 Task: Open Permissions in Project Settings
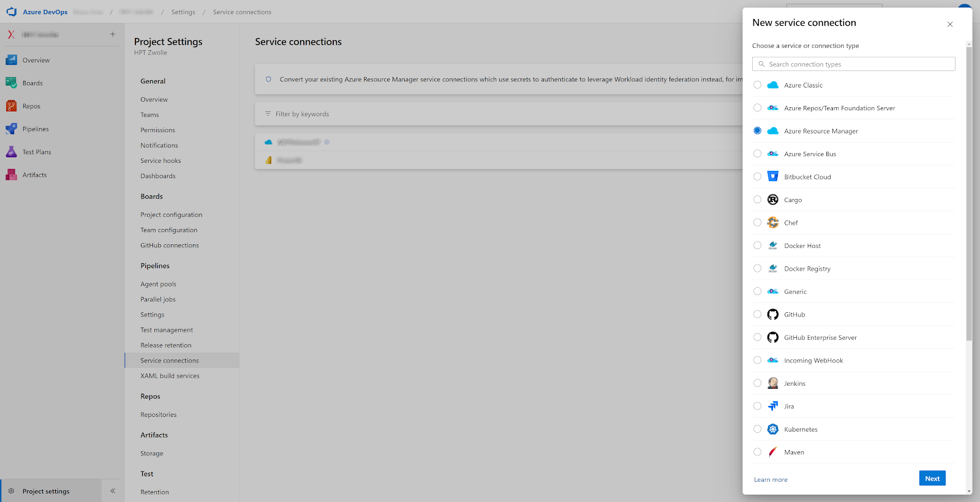[x=157, y=130]
